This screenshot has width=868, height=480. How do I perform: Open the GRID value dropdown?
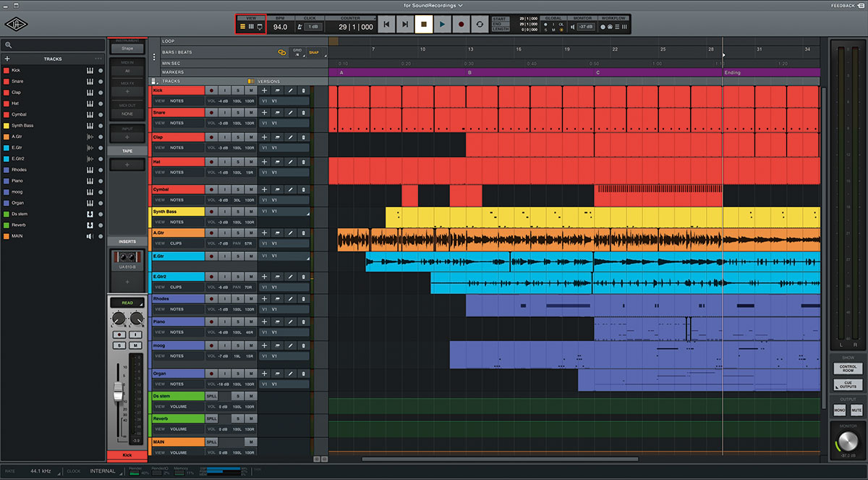pos(297,52)
